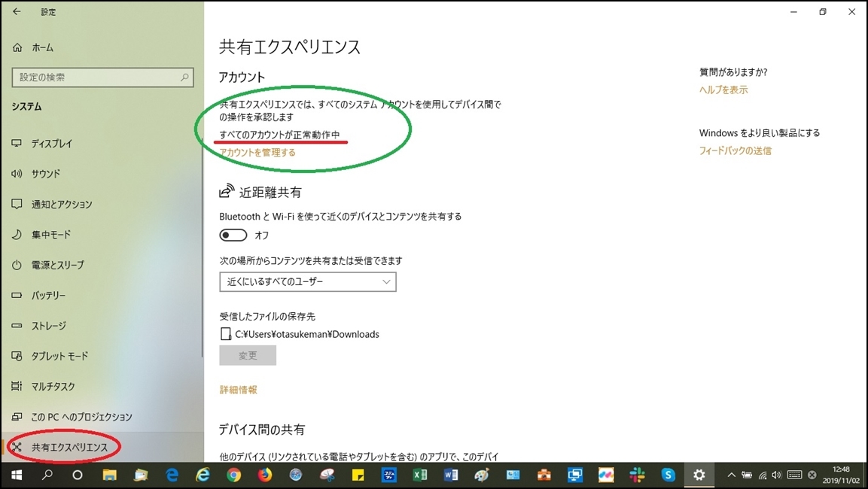Screen dimensions: 868x489
Task: Click the ヘルプを表示 link
Action: pyautogui.click(x=723, y=90)
